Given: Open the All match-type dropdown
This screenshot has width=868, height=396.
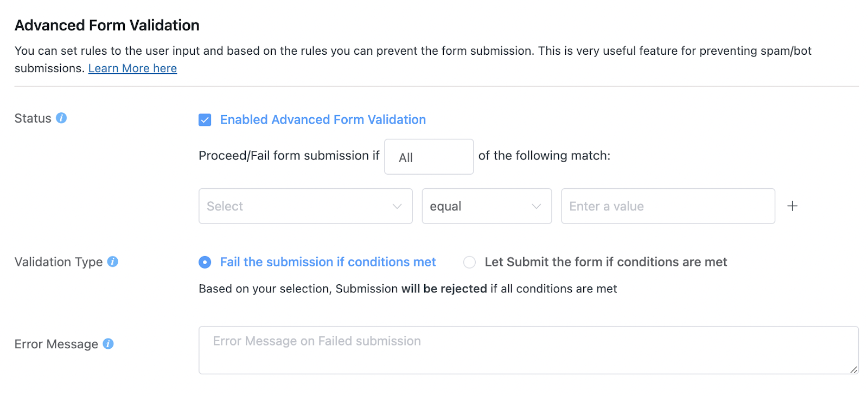Looking at the screenshot, I should click(x=429, y=157).
